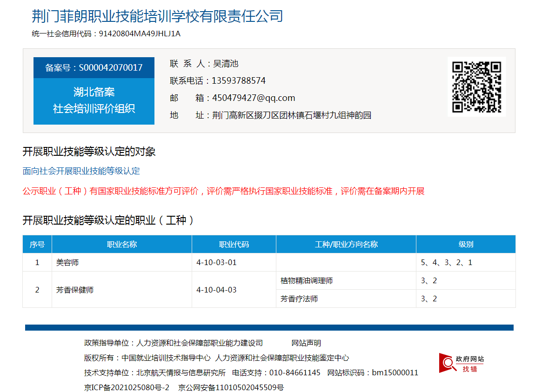
Task: Click the 面向社会开展职业技能等级认定 blue text
Action: [81, 171]
